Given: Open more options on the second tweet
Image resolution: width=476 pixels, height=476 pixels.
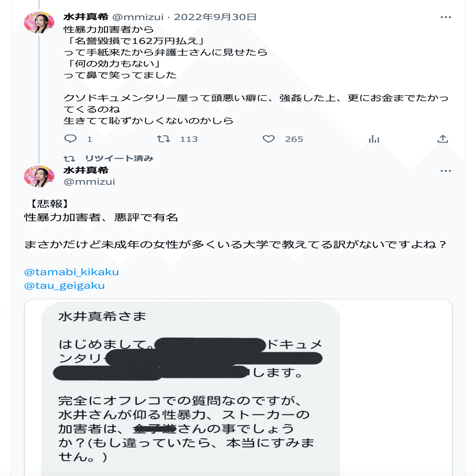Looking at the screenshot, I should pos(446,171).
